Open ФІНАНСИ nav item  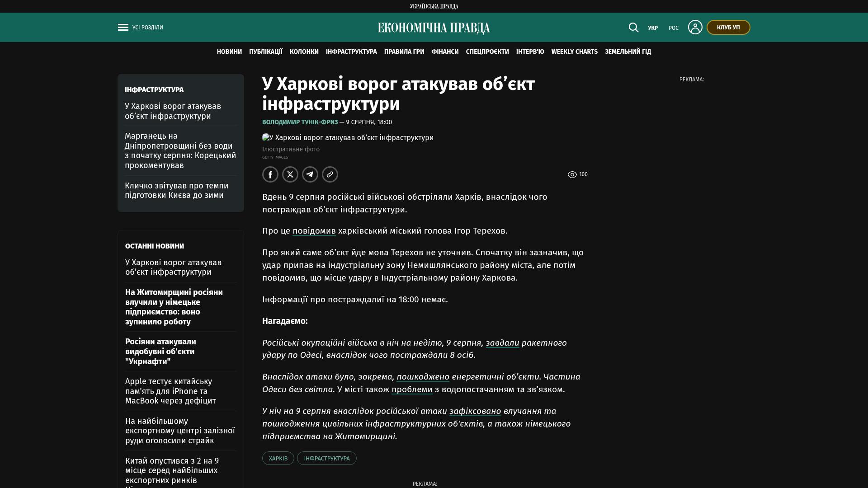click(x=445, y=52)
